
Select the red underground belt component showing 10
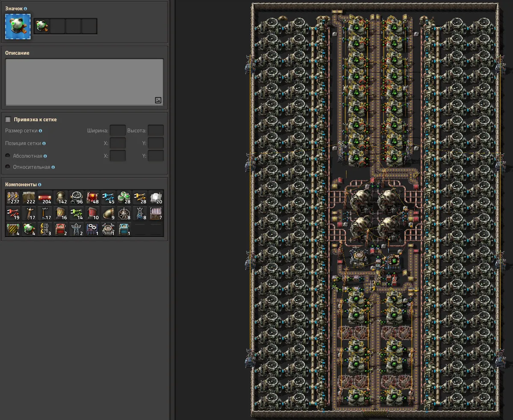coord(92,214)
